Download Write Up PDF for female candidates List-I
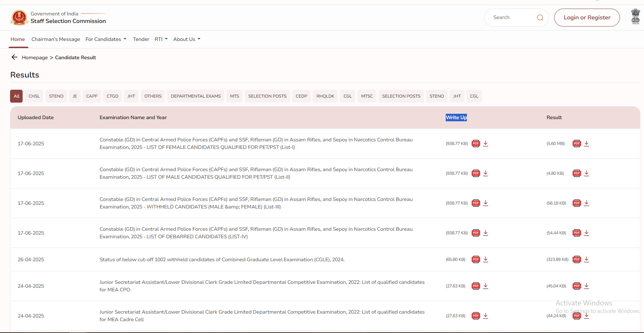This screenshot has height=333, width=644. (x=486, y=144)
